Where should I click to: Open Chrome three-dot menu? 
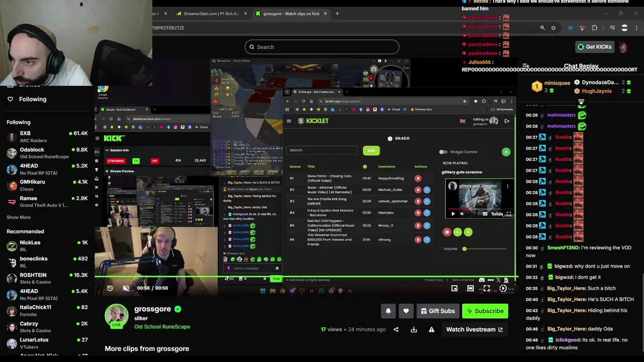tap(636, 28)
